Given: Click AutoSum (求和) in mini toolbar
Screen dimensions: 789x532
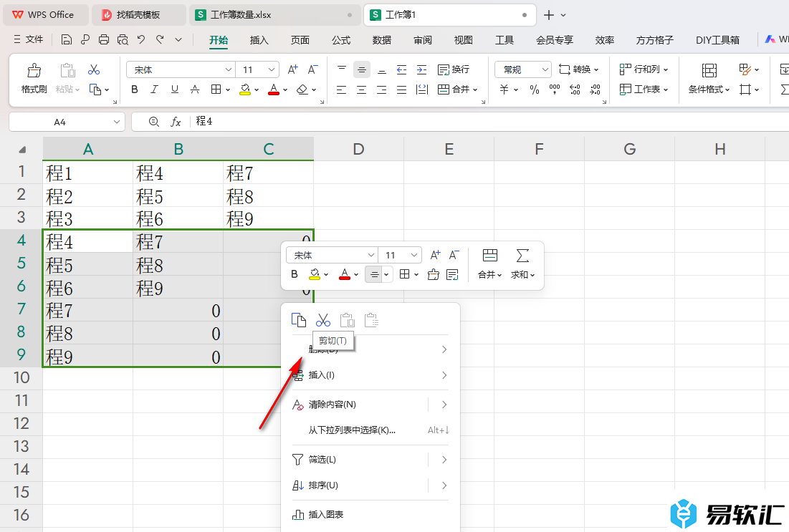Looking at the screenshot, I should (x=522, y=263).
